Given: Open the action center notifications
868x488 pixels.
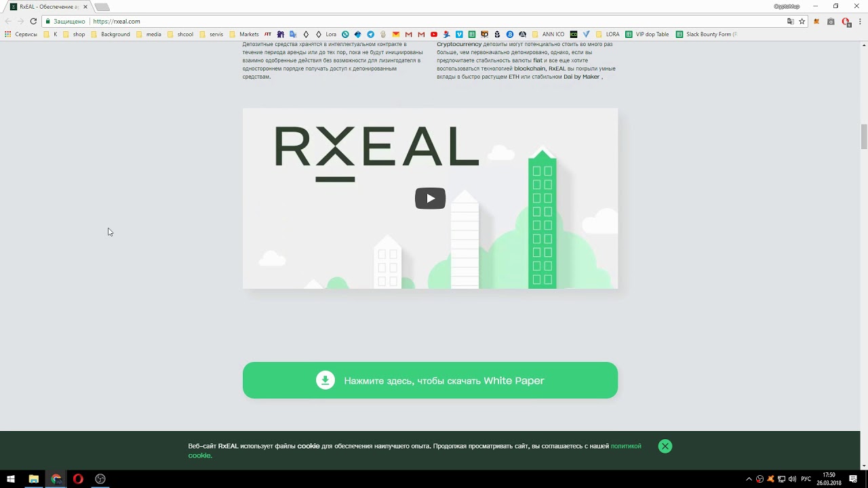Looking at the screenshot, I should coord(854,479).
